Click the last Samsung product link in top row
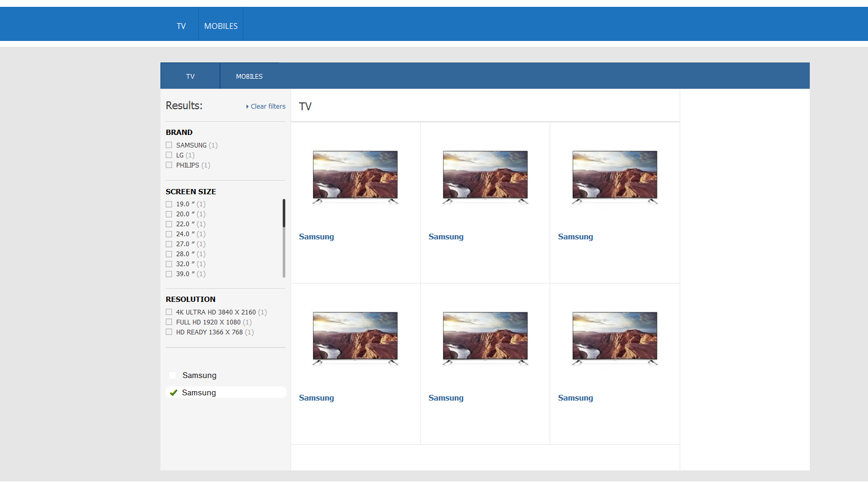The width and height of the screenshot is (868, 483). (575, 237)
